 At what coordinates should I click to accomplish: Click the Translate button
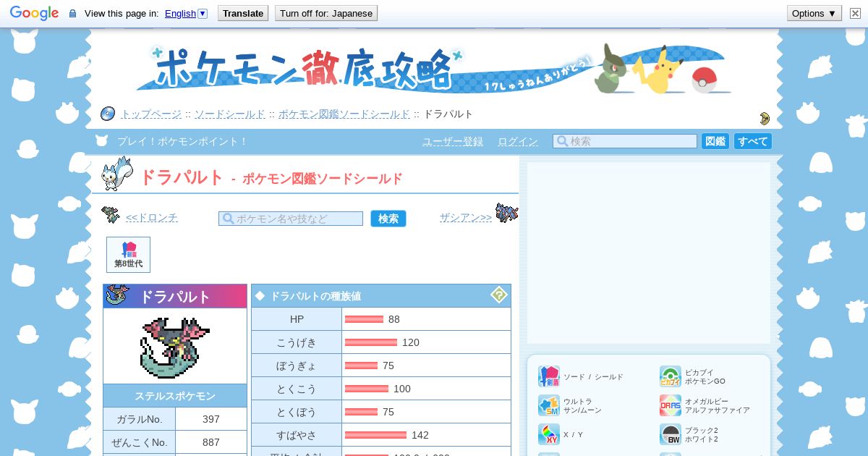point(243,13)
